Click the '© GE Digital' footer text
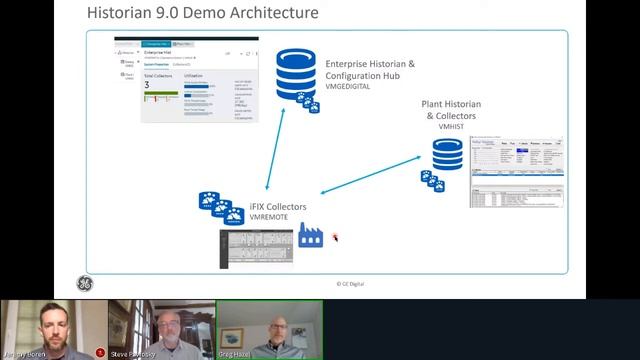 click(x=350, y=284)
